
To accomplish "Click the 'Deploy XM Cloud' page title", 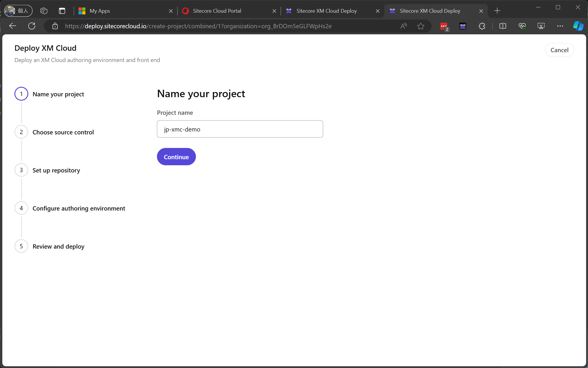I will point(45,48).
